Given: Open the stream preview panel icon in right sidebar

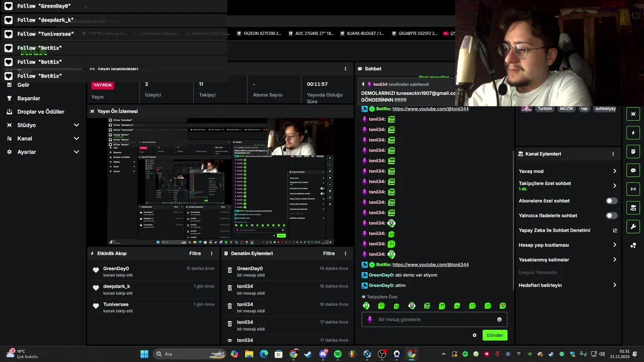Looking at the screenshot, I should point(633,114).
